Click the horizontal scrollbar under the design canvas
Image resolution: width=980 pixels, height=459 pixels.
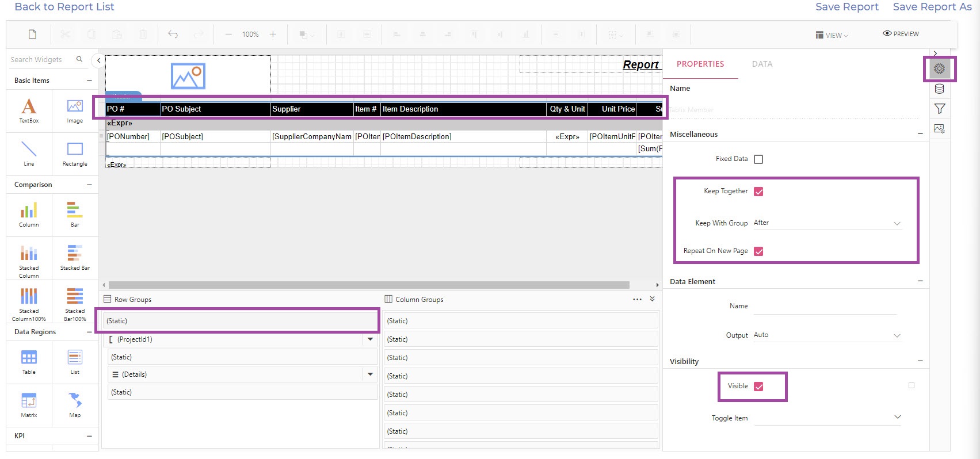coord(369,285)
